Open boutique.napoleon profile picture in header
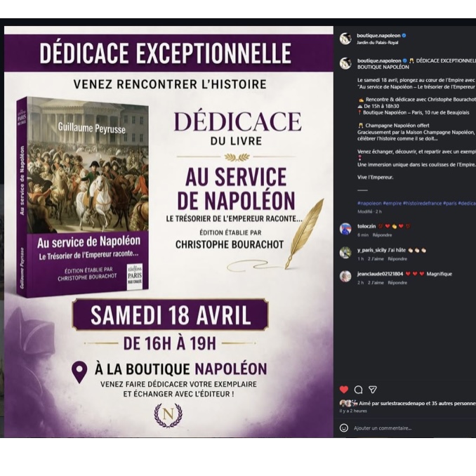This screenshot has width=476, height=476. tap(345, 39)
